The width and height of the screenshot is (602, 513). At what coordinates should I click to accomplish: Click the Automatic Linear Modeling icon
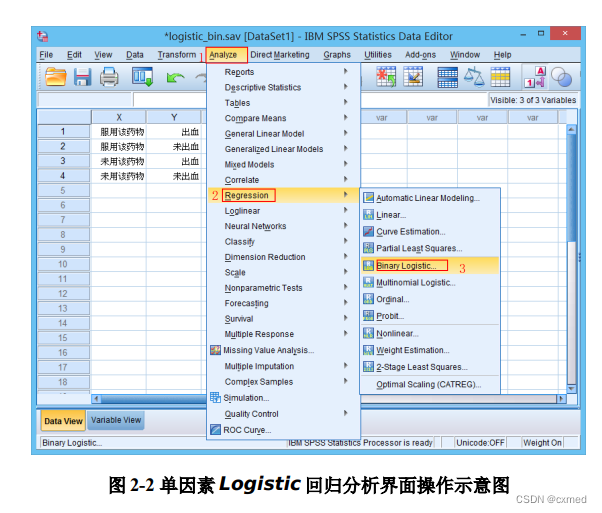(369, 198)
